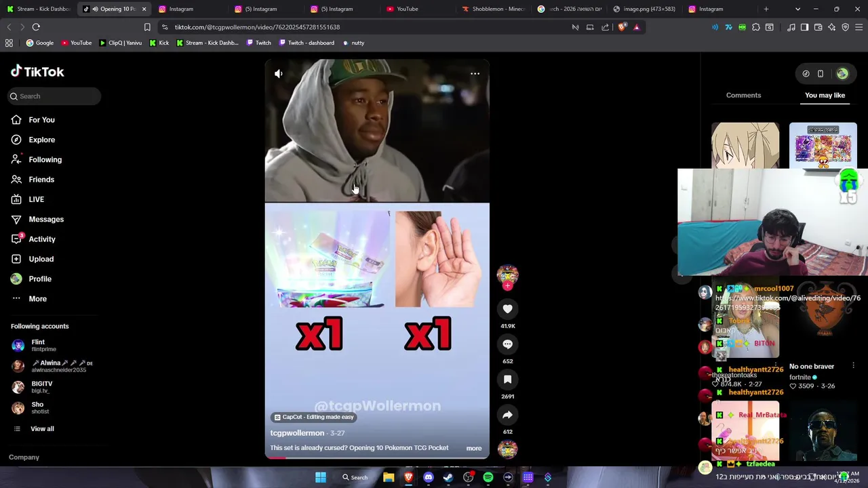868x488 pixels.
Task: Open the ClipQ | Yanivu bookmark
Action: [120, 43]
